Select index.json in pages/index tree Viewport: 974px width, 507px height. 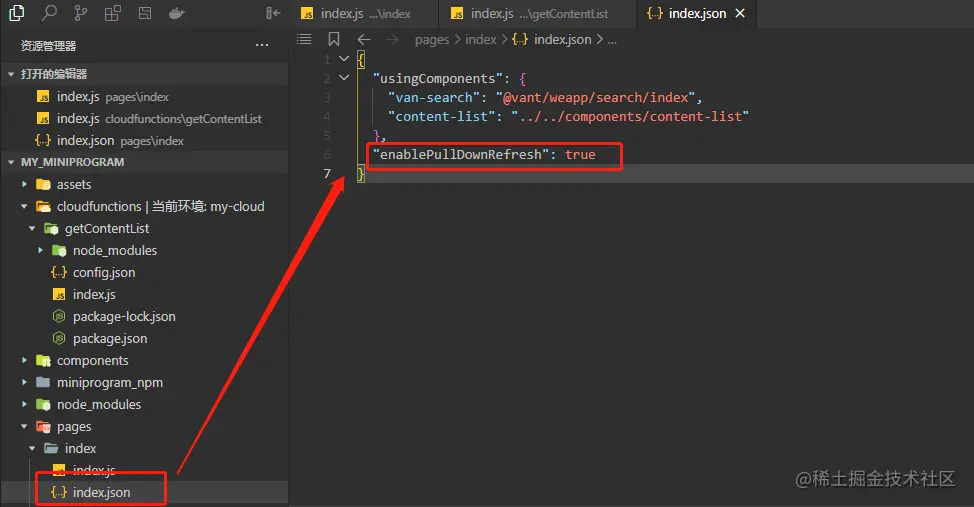(x=144, y=492)
